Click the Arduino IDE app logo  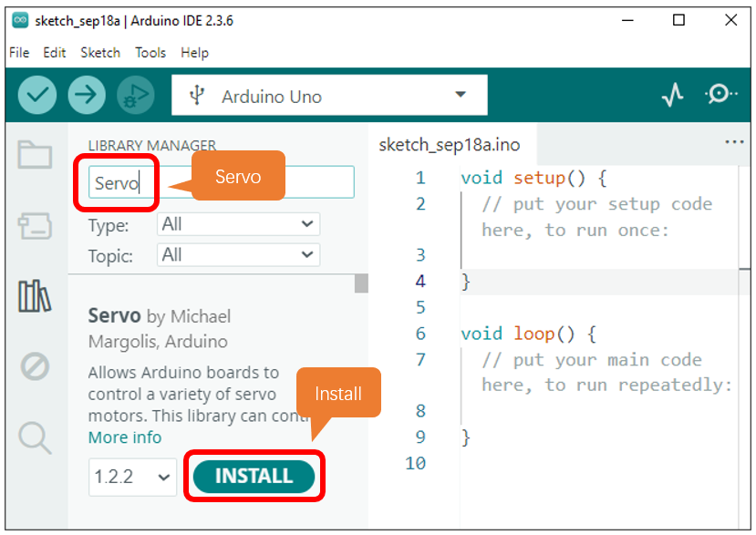click(x=20, y=20)
